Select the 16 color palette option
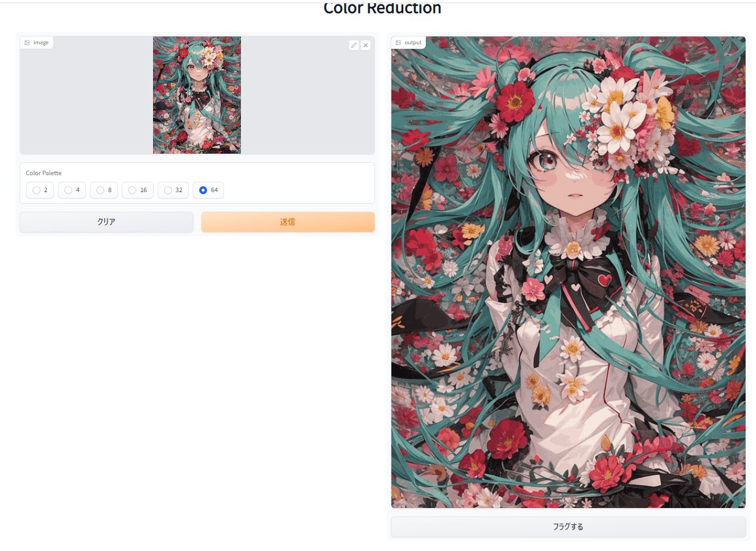Image resolution: width=756 pixels, height=551 pixels. [137, 190]
